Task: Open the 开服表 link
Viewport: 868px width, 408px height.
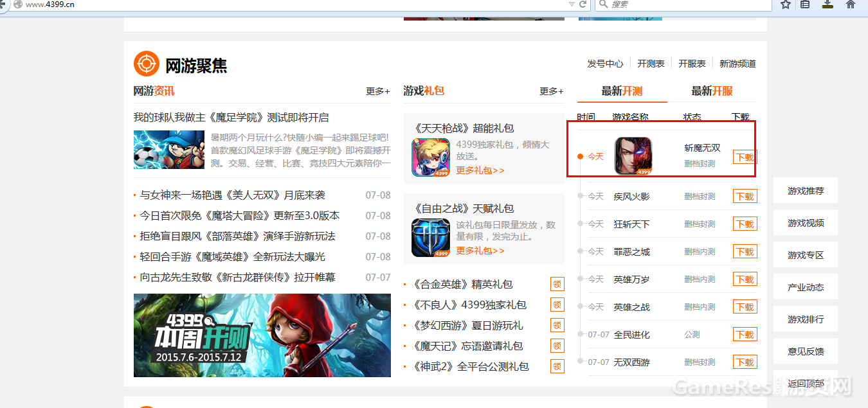Action: (692, 64)
